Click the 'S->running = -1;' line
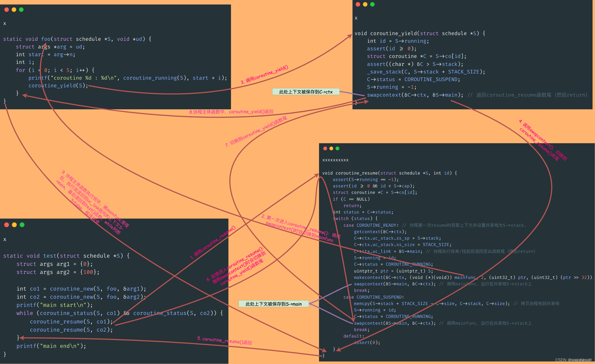Screen dimensions: 595x364 coord(392,87)
